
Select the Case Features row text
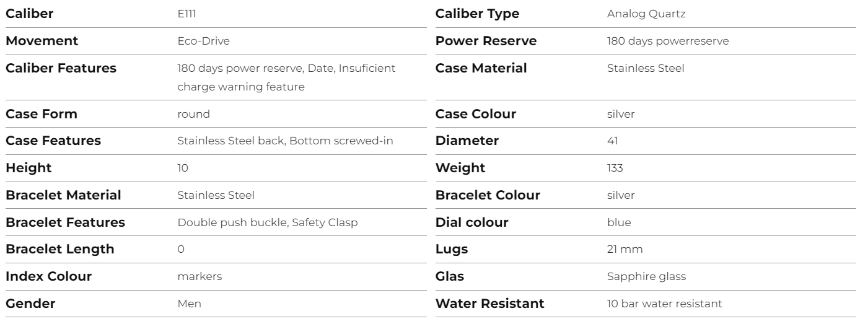point(286,141)
